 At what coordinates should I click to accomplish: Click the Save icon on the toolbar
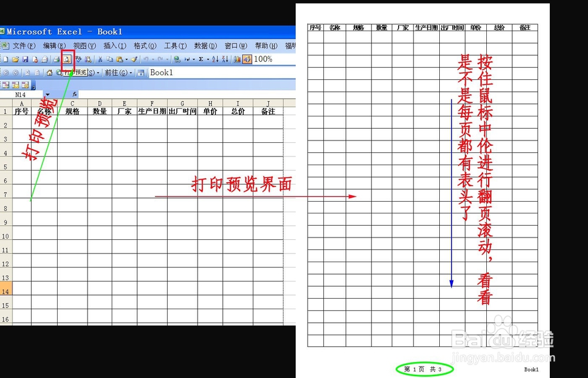26,59
